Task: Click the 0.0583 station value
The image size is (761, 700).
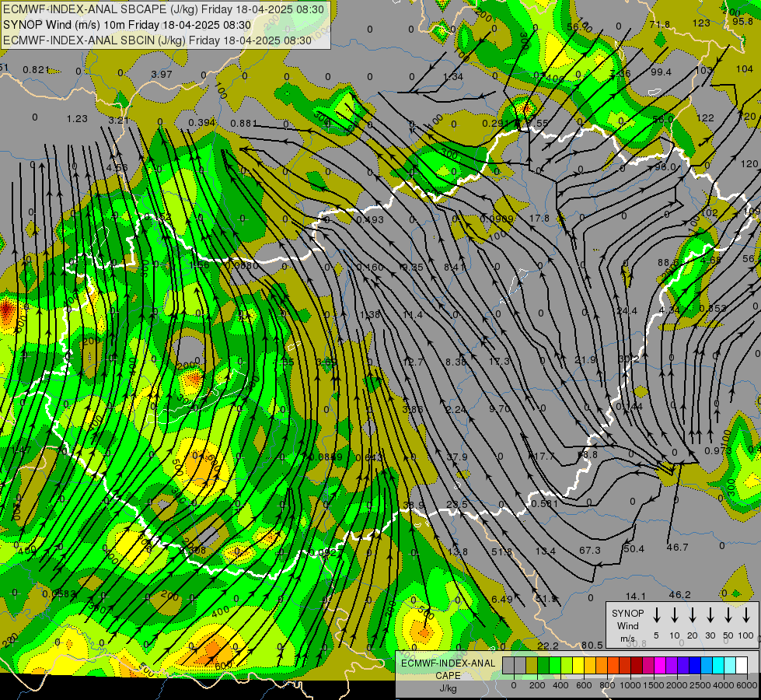Action: pyautogui.click(x=59, y=594)
